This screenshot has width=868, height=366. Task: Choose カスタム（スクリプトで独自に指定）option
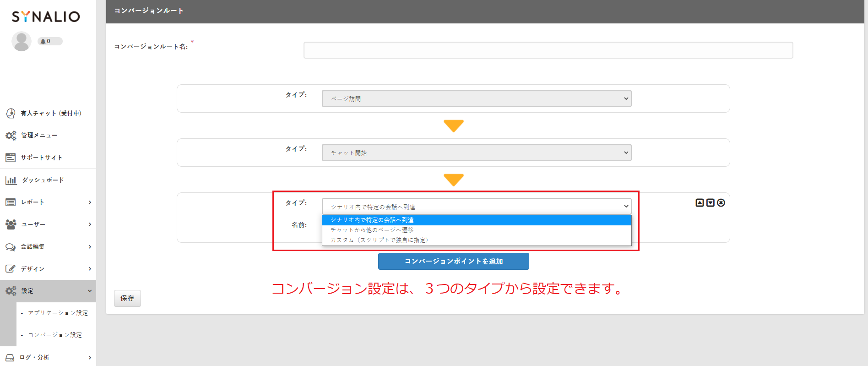pos(477,240)
